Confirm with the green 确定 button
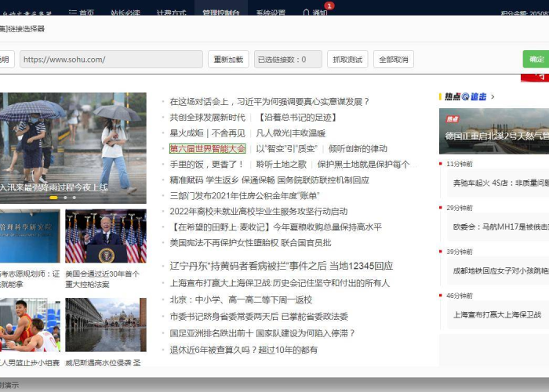The height and width of the screenshot is (392, 549). [x=536, y=60]
